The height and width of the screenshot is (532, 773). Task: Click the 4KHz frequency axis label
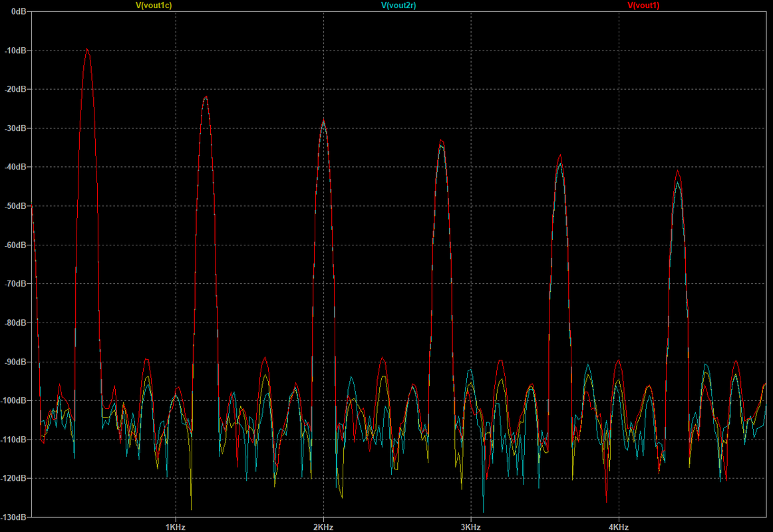pyautogui.click(x=619, y=527)
